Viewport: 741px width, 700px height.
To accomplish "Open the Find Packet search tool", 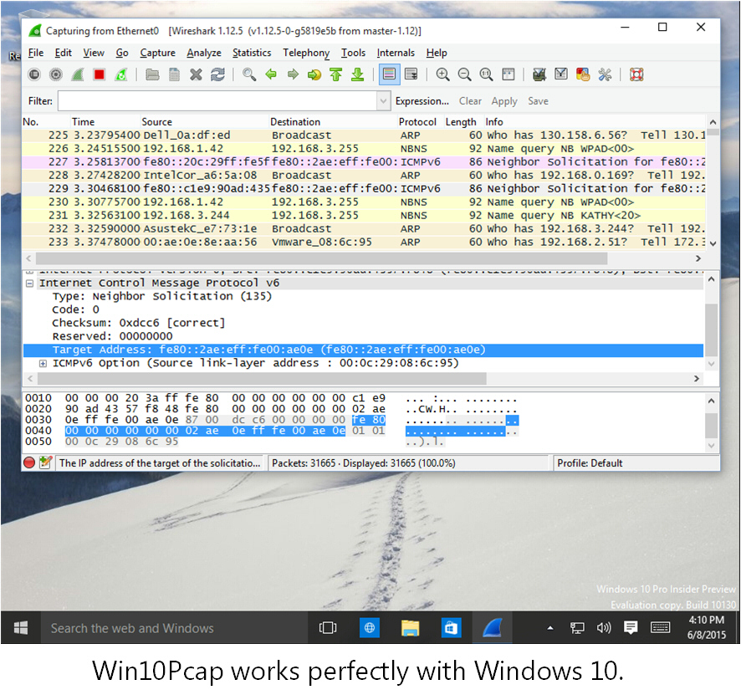I will tap(248, 74).
